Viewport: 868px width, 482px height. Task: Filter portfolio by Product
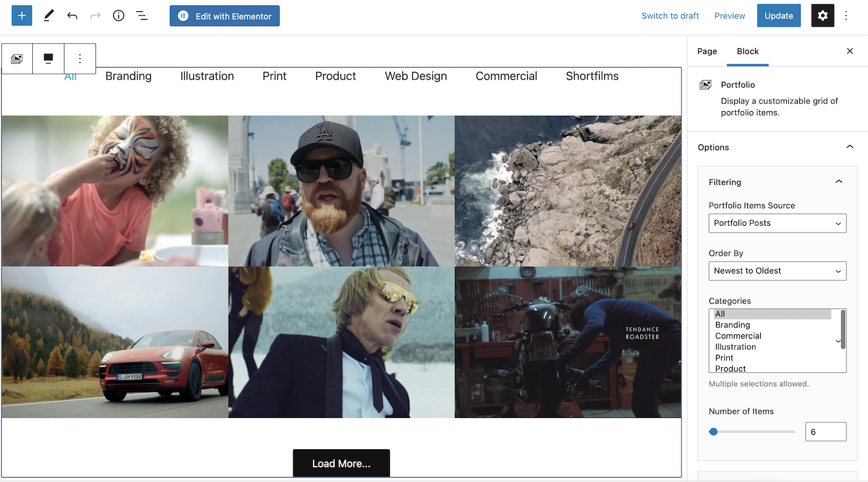tap(335, 76)
